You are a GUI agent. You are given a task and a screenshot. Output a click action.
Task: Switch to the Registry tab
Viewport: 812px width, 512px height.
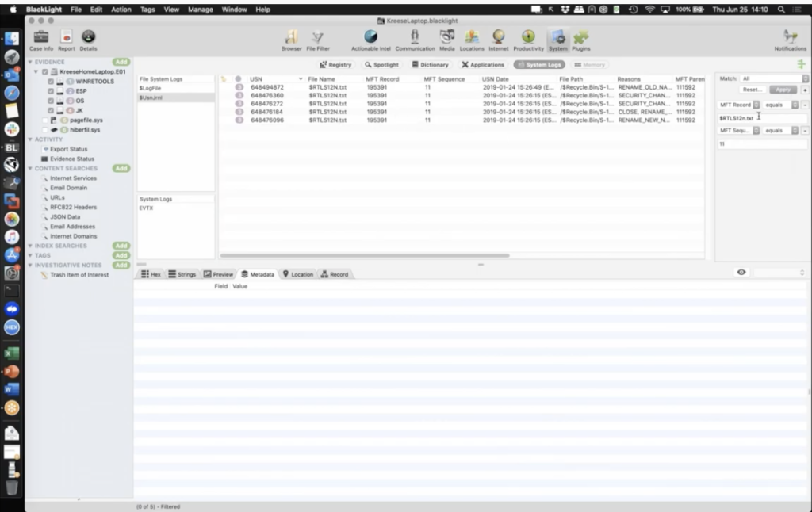point(335,65)
